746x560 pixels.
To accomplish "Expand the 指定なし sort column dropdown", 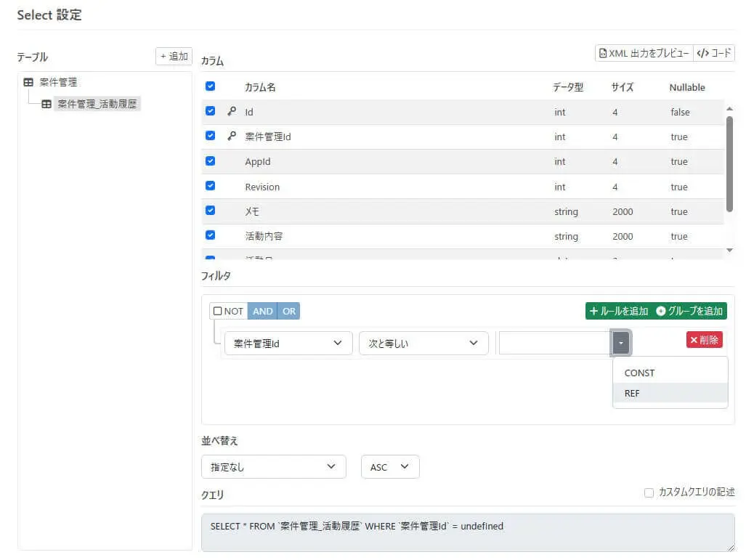I will click(x=273, y=467).
